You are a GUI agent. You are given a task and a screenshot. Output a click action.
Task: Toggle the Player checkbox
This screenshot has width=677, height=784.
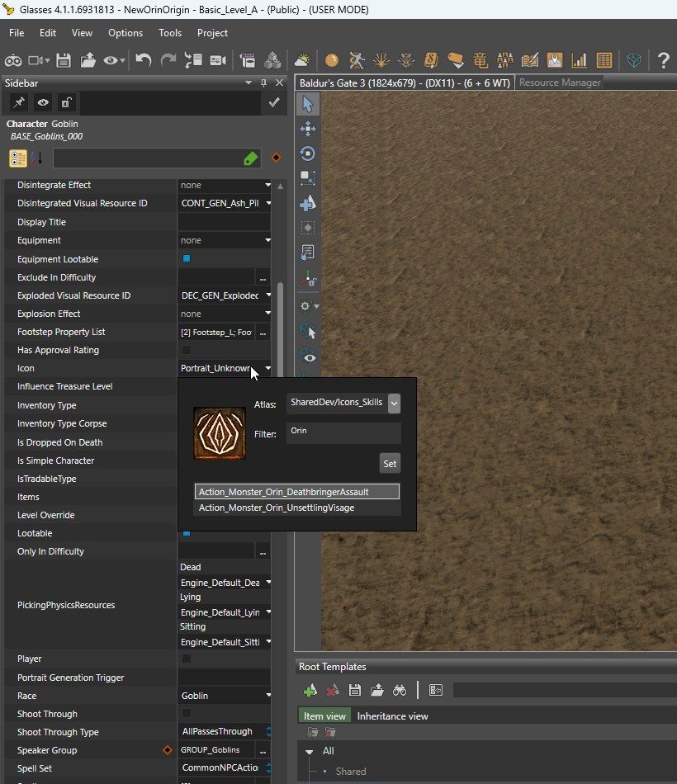point(187,659)
